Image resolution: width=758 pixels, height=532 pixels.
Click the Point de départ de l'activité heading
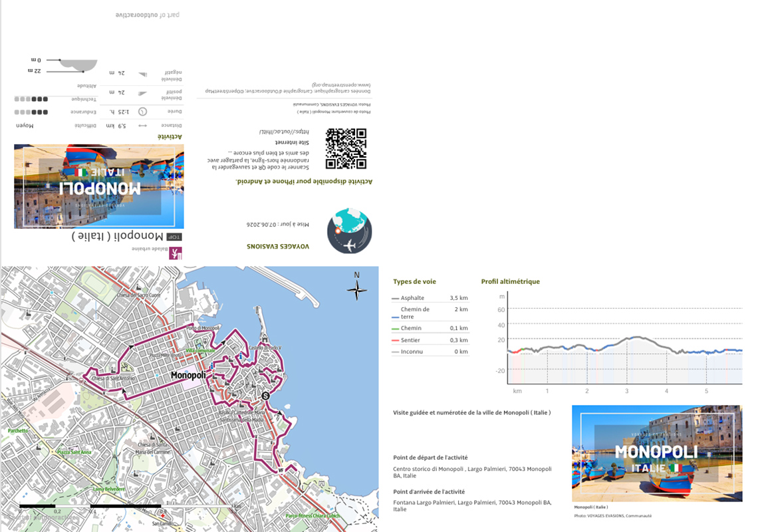tap(430, 458)
